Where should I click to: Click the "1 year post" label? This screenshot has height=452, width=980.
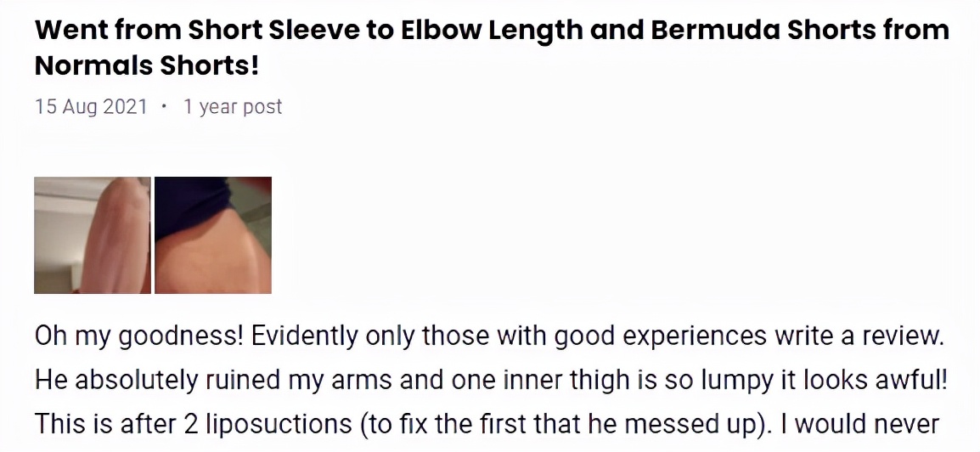point(233,107)
